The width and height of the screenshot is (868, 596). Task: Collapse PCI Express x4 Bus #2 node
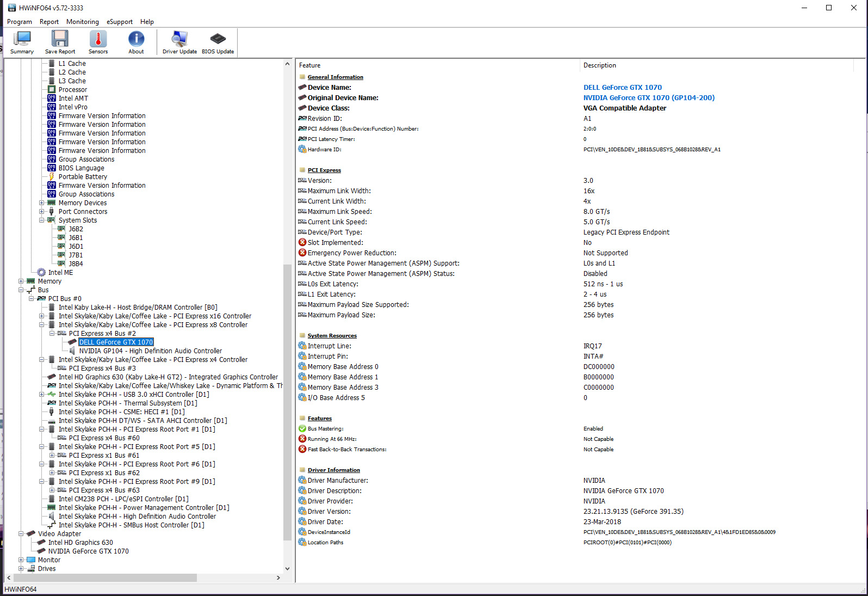[52, 334]
